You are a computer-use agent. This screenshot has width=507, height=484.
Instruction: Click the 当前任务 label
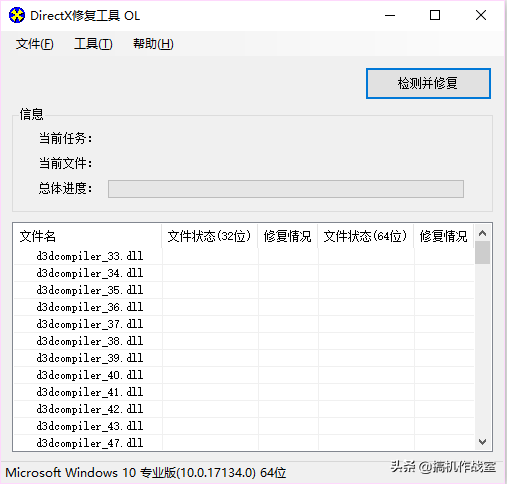point(65,138)
